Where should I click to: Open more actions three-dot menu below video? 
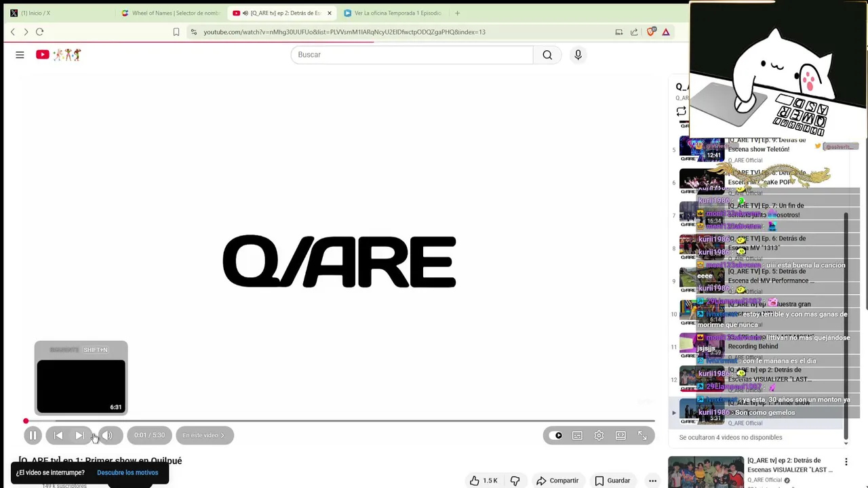pos(652,481)
